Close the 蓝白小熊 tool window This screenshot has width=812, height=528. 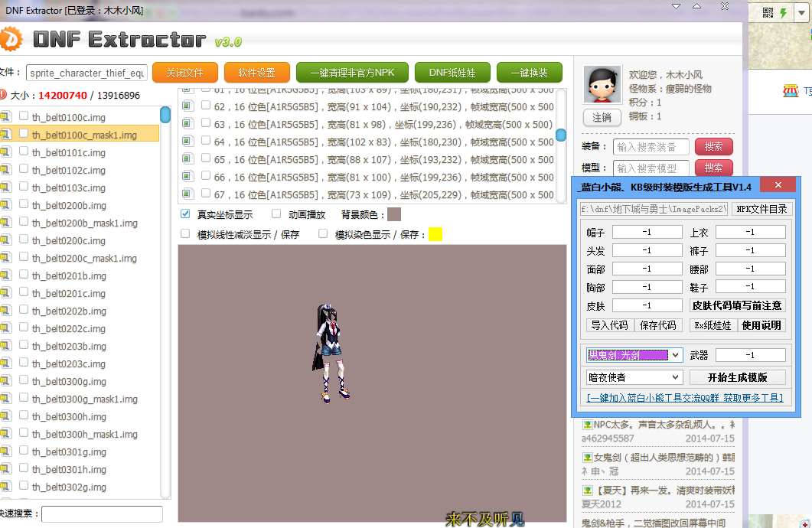[778, 185]
